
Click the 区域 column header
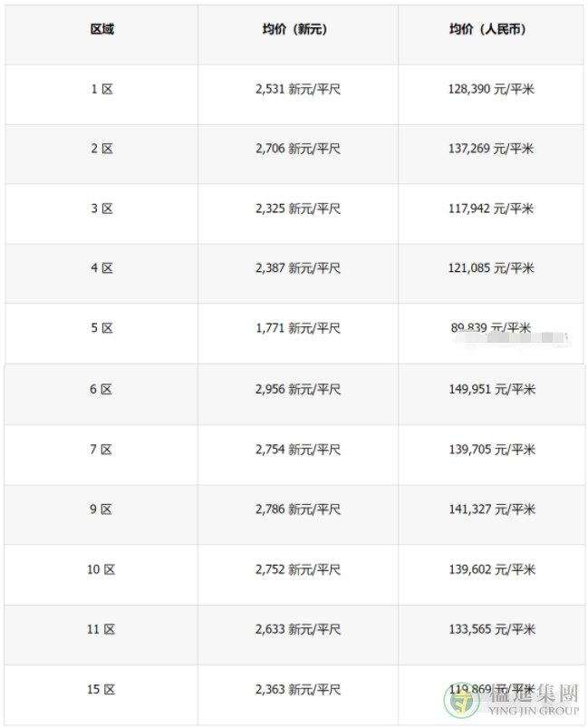point(101,30)
